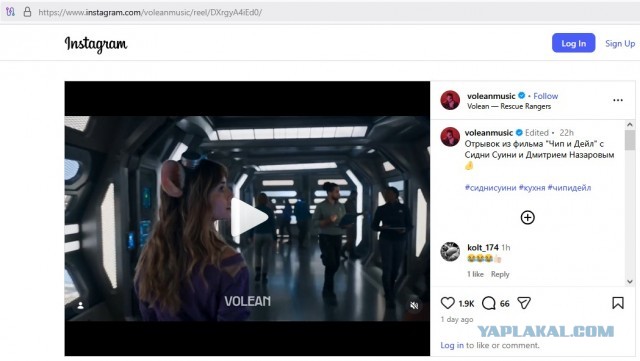Reply to kolt_174's comment
Image resolution: width=640 pixels, height=361 pixels.
[x=500, y=274]
